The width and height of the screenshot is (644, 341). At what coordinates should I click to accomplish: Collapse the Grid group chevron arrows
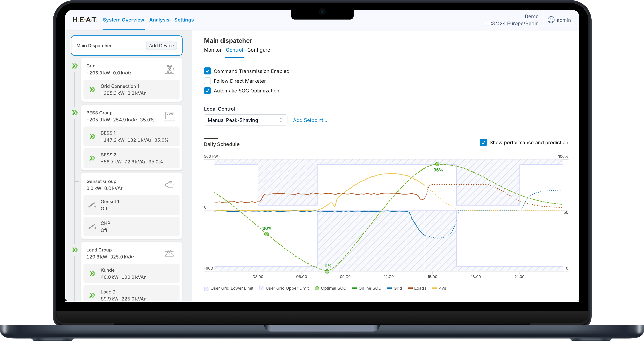click(75, 66)
